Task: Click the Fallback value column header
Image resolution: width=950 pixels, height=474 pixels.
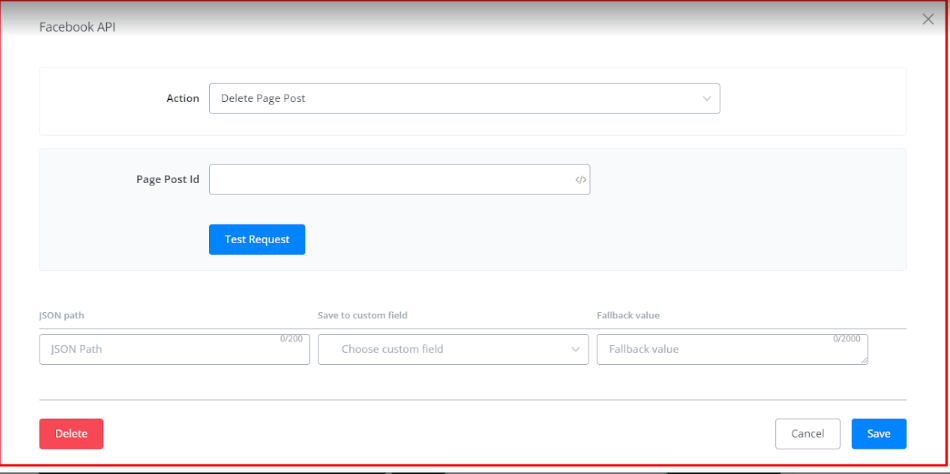Action: 628,315
